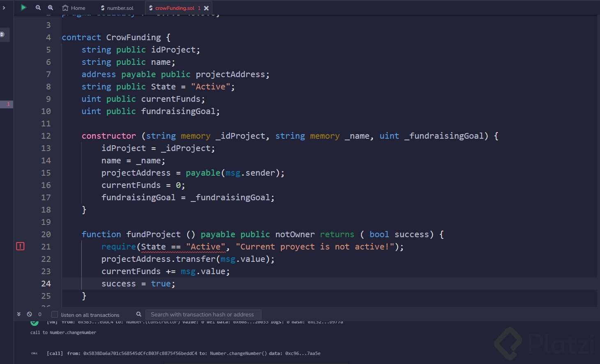Click 'currentFunds = 0;' line
600x364 pixels.
pos(143,185)
